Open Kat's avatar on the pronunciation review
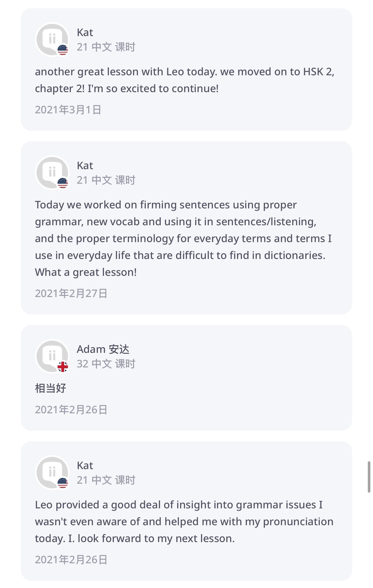 click(52, 472)
